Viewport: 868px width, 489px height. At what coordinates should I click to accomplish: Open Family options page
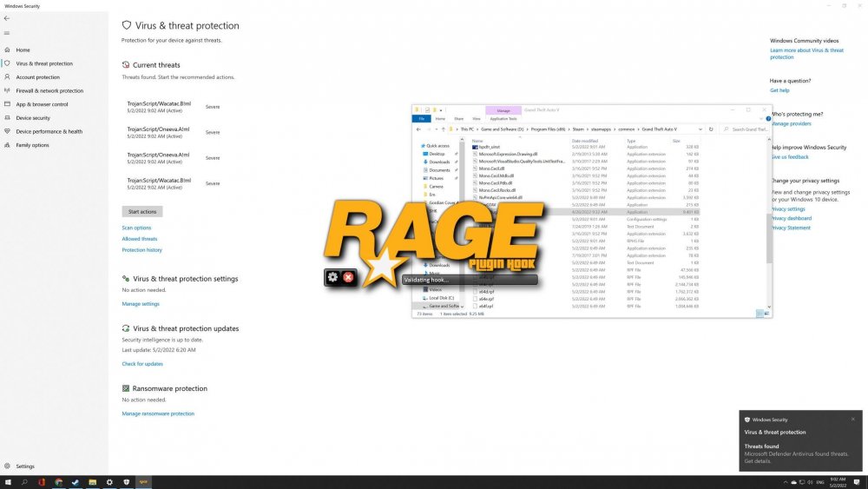(x=32, y=145)
